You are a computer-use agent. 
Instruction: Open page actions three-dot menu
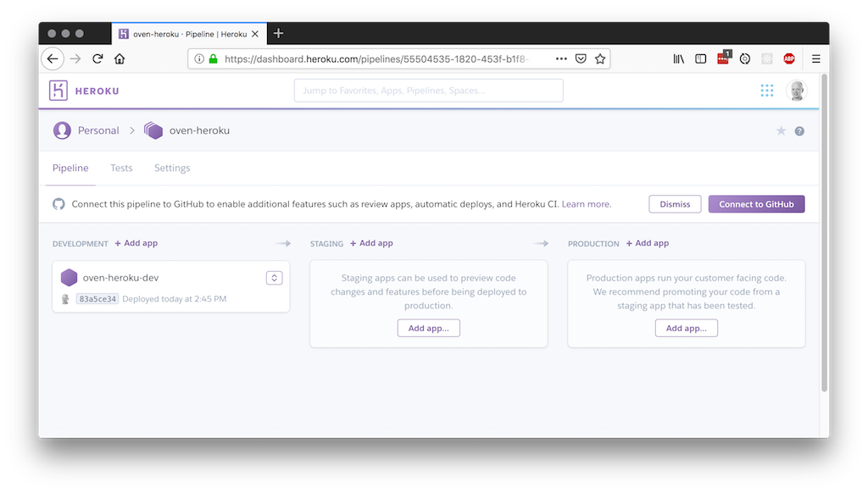click(561, 58)
